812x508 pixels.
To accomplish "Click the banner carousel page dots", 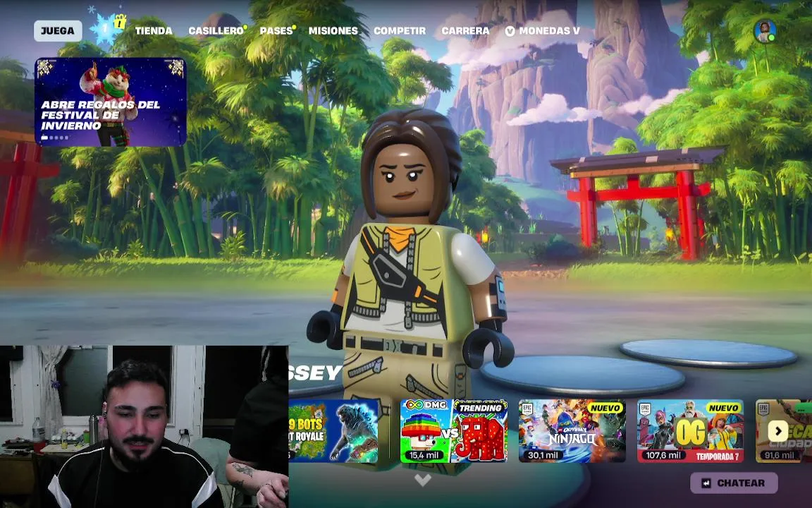I will point(55,138).
